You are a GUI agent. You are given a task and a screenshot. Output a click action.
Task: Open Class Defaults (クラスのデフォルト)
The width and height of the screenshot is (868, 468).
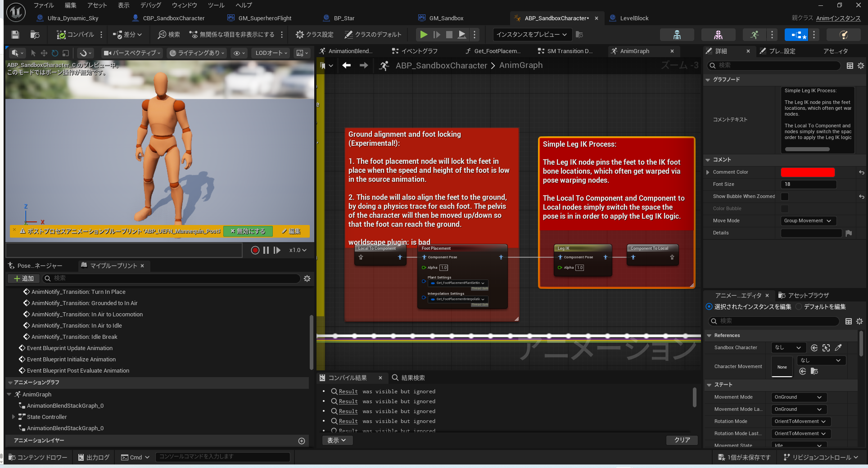[372, 35]
